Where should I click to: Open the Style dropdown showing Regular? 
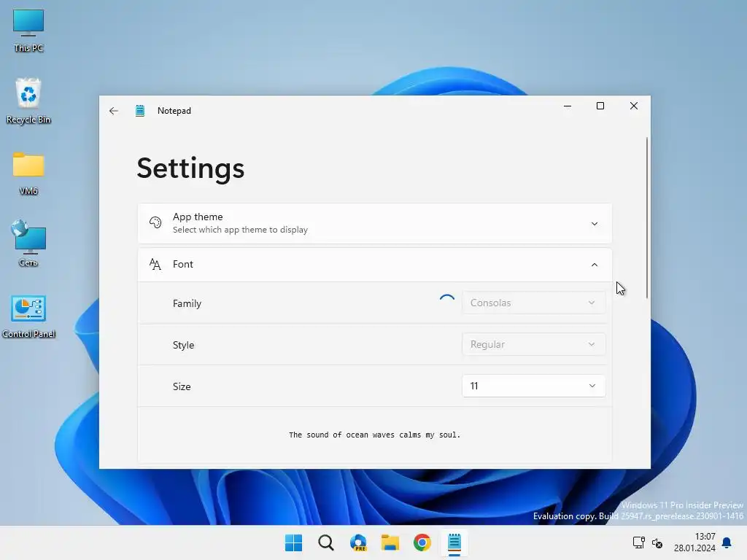pos(533,344)
